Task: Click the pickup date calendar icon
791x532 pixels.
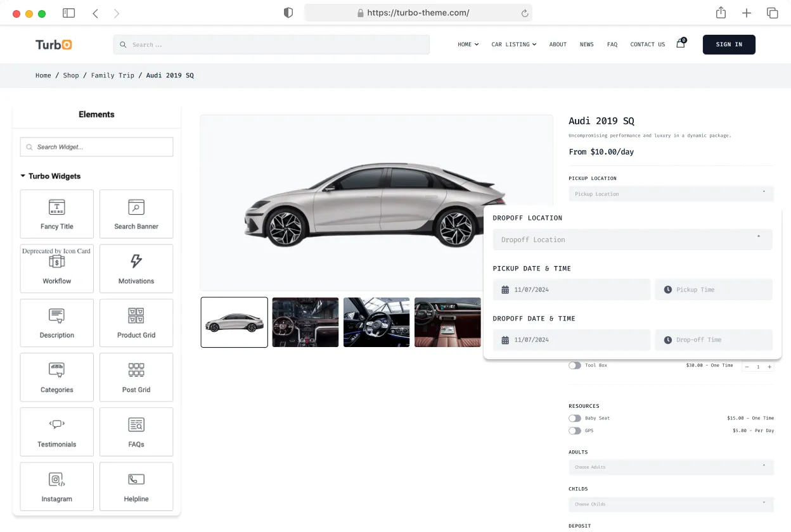Action: tap(505, 289)
